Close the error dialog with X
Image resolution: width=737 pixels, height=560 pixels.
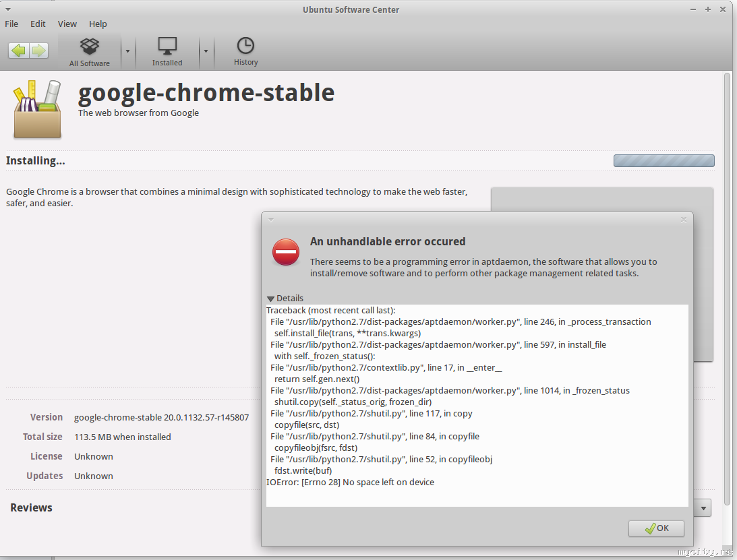684,220
